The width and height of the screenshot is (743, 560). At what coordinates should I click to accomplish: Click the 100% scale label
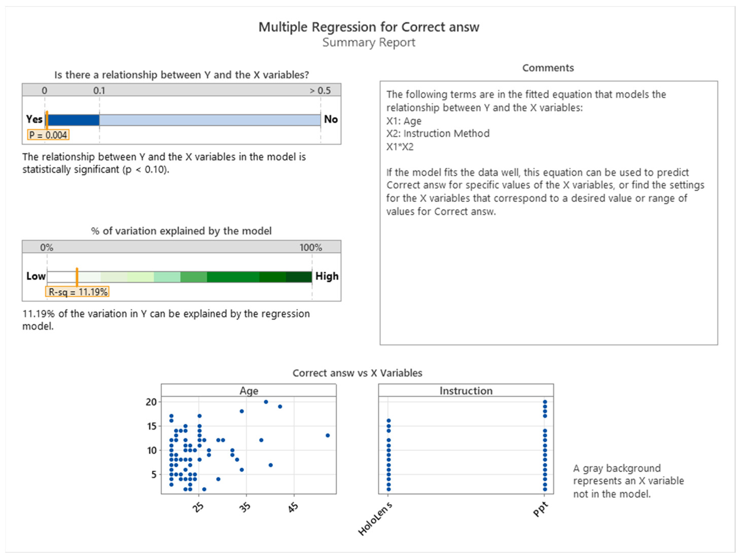pos(310,247)
